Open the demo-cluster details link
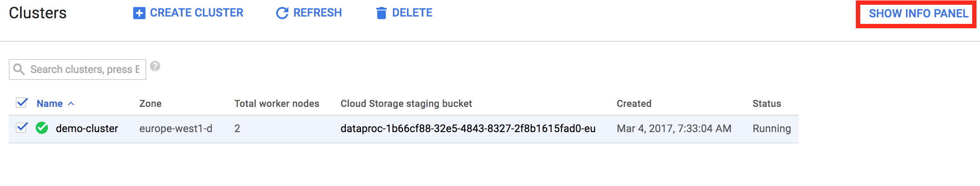980x186 pixels. pyautogui.click(x=87, y=129)
